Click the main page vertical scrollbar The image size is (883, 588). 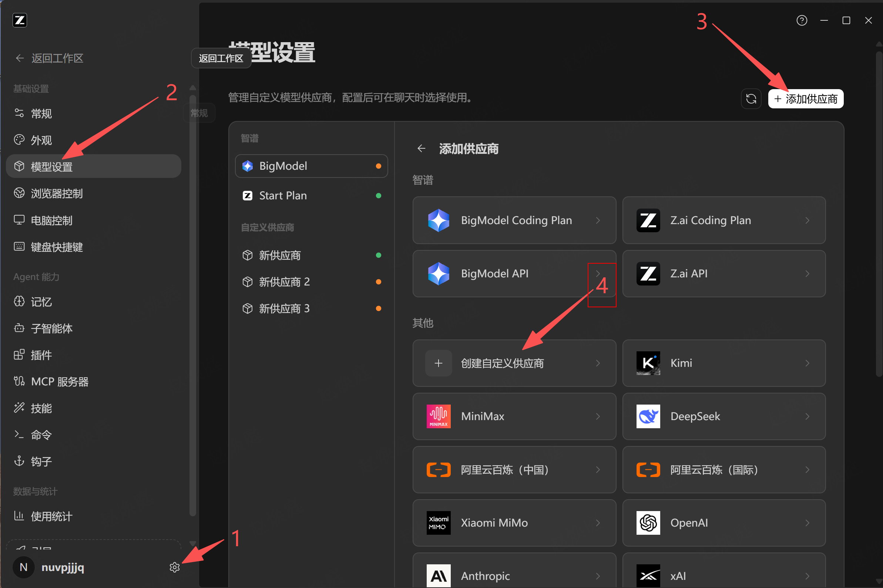click(x=879, y=214)
